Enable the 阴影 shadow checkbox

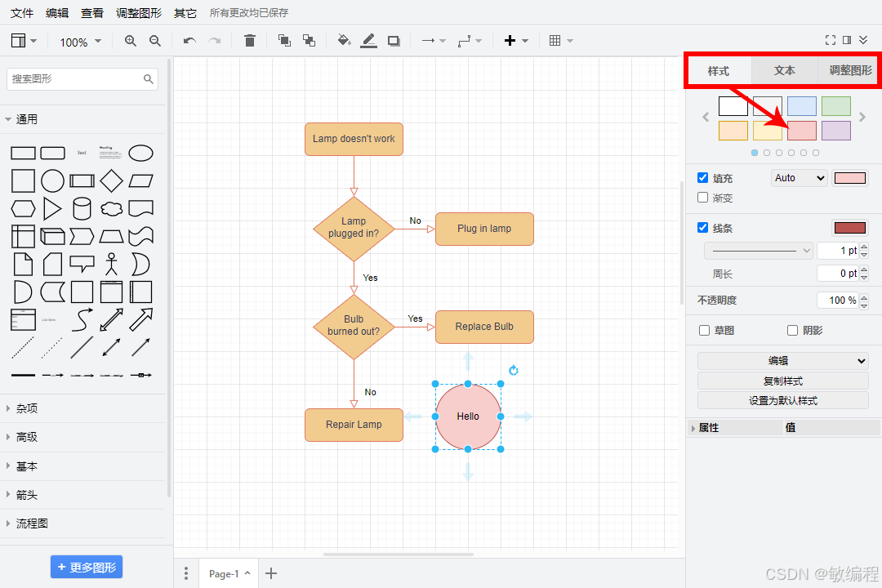click(x=792, y=330)
